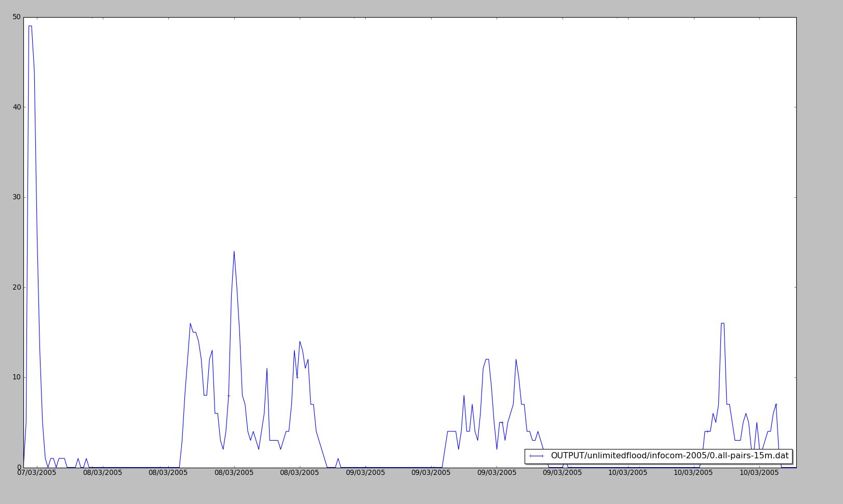Viewport: 843px width, 504px height.
Task: Select the y-axis tick label 20
Action: pos(16,288)
